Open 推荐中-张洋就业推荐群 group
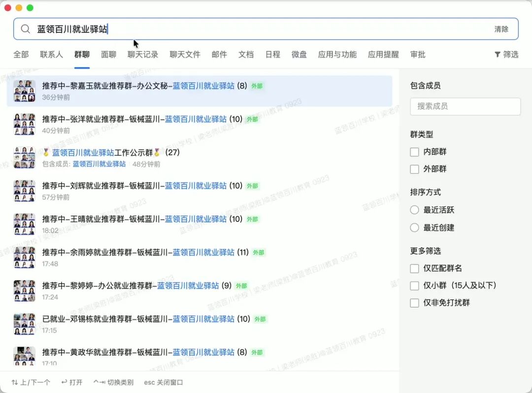This screenshot has height=393, width=532. click(x=199, y=124)
